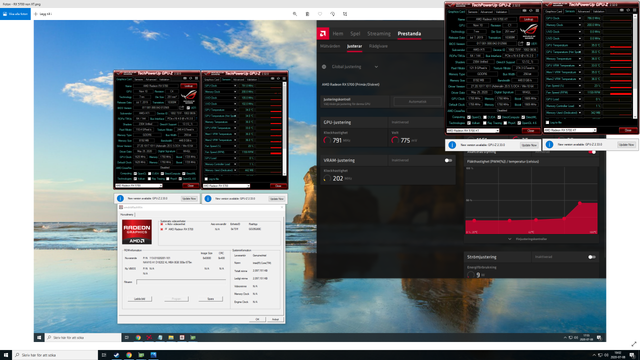Click the ROG logo in RX 5700 XT GPU-Z
Screen dimensions: 640x360
529,31
